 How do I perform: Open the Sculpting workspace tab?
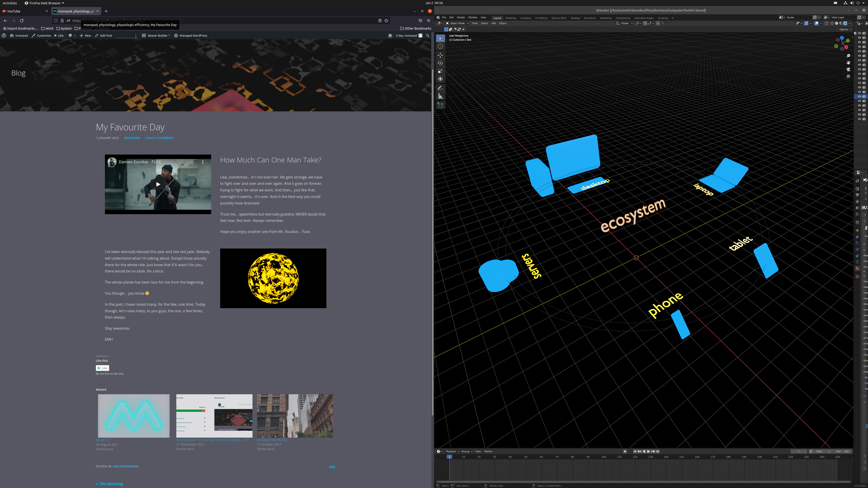click(525, 18)
